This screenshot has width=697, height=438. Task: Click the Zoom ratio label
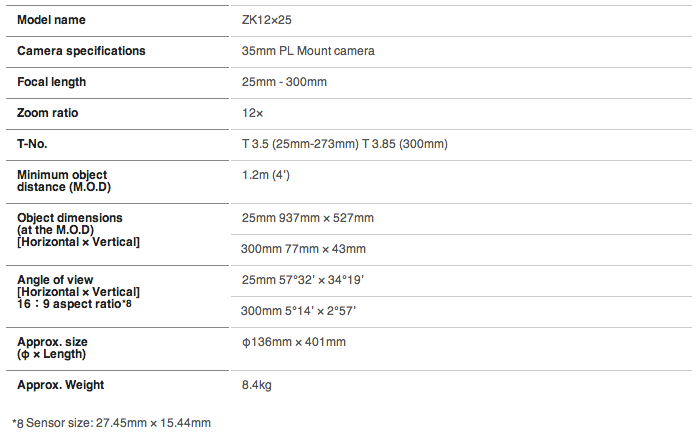click(x=48, y=113)
